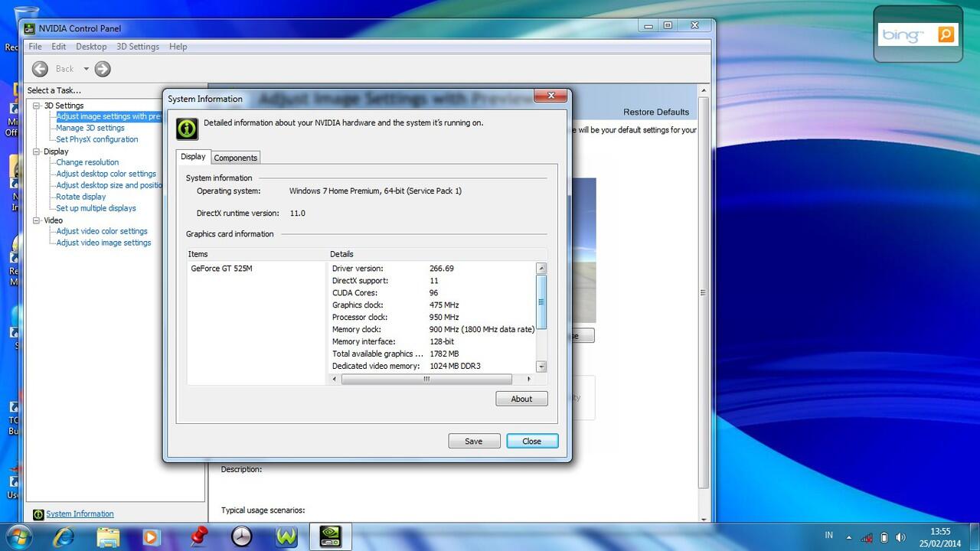Open Windows Explorer folder icon in taskbar

pyautogui.click(x=108, y=536)
